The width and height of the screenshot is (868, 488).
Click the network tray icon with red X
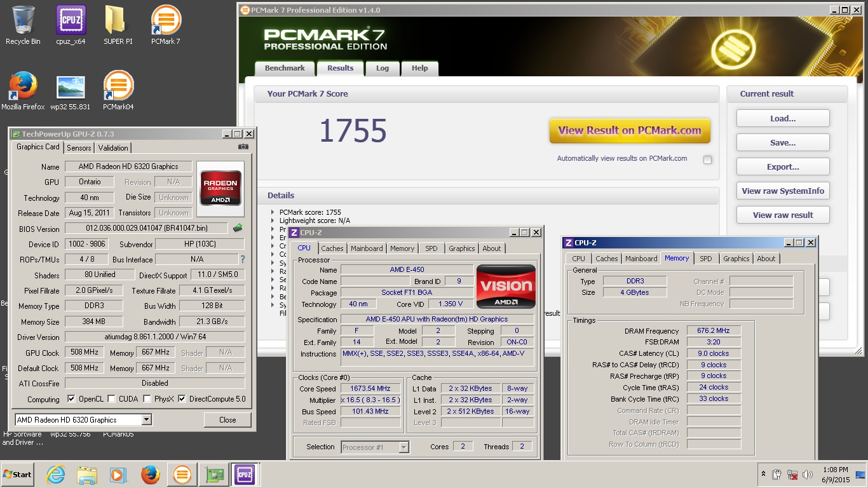792,475
